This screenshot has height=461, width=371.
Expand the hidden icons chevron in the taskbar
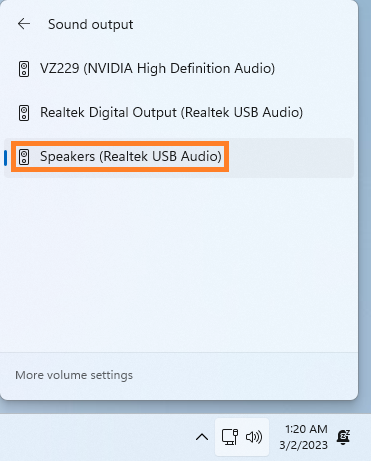[x=202, y=437]
